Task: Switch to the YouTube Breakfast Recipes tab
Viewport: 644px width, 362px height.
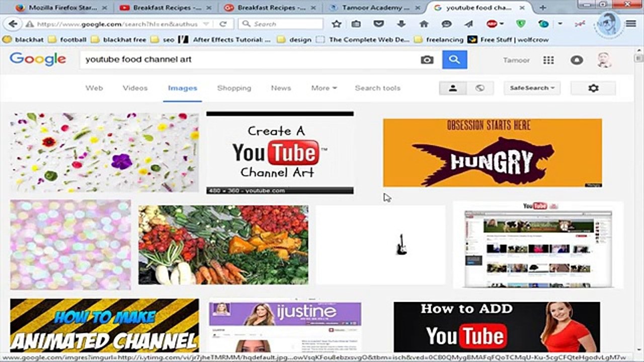Action: (x=166, y=8)
